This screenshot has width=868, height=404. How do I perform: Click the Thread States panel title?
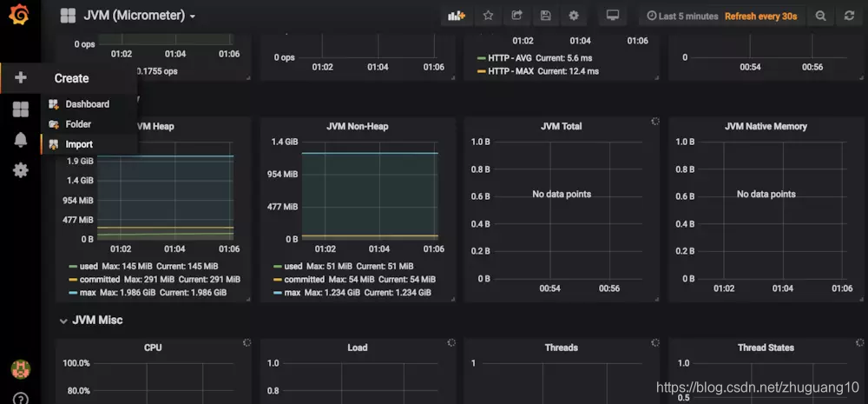click(766, 348)
